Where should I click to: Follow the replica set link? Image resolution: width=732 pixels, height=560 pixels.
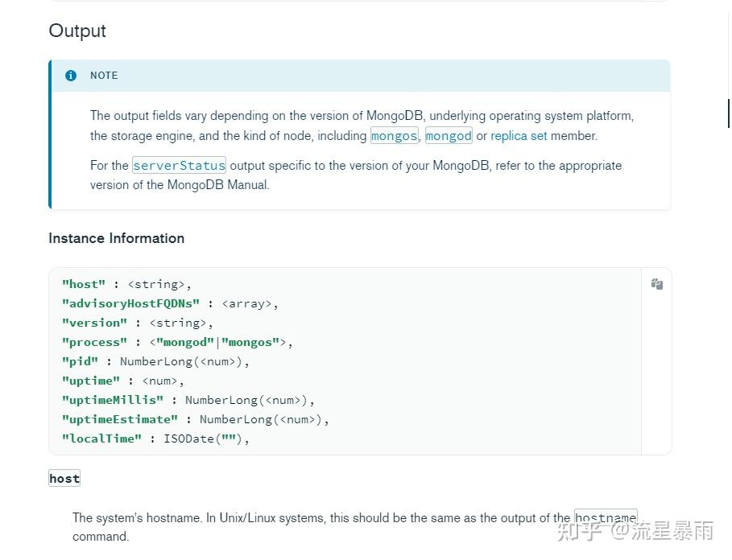(x=519, y=136)
